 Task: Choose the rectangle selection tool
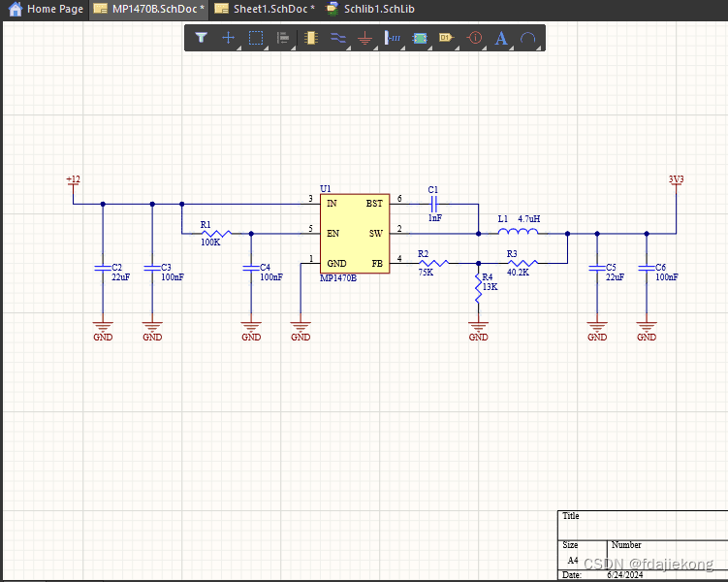[256, 38]
